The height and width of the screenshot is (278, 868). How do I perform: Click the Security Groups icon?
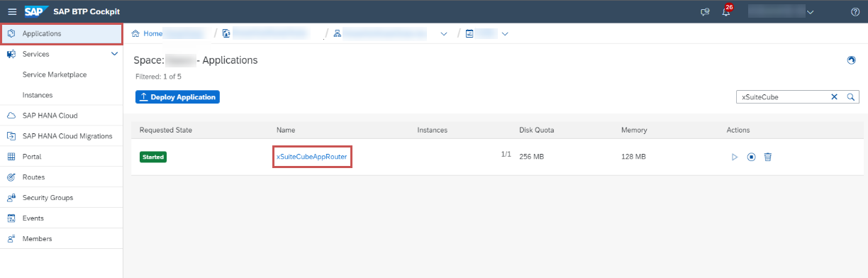pyautogui.click(x=11, y=198)
